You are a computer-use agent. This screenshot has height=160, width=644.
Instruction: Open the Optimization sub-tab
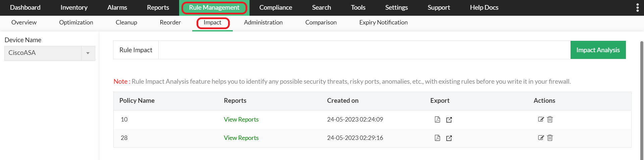[76, 22]
